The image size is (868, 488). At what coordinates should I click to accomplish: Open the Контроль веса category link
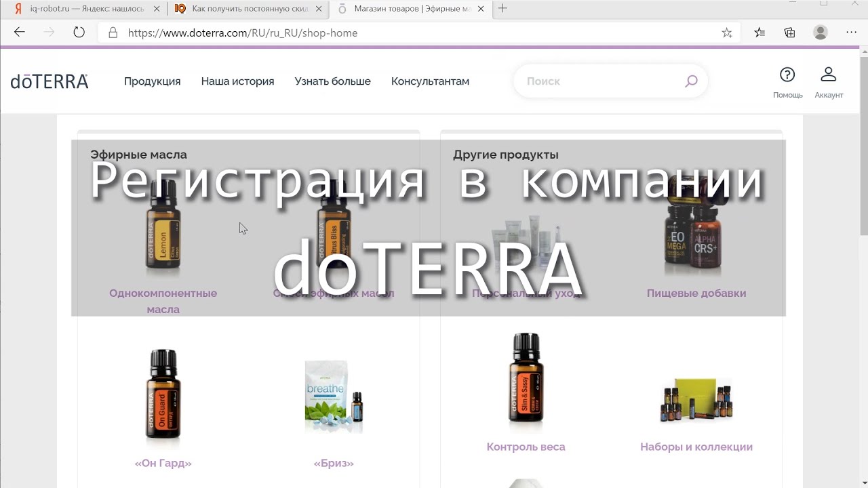(x=526, y=447)
